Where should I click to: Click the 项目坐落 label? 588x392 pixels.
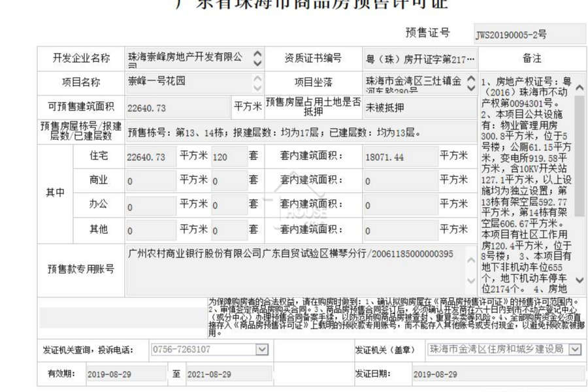[313, 82]
